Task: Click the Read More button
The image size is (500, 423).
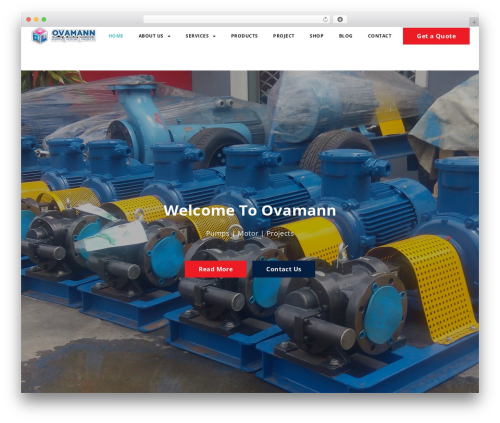Action: click(216, 269)
